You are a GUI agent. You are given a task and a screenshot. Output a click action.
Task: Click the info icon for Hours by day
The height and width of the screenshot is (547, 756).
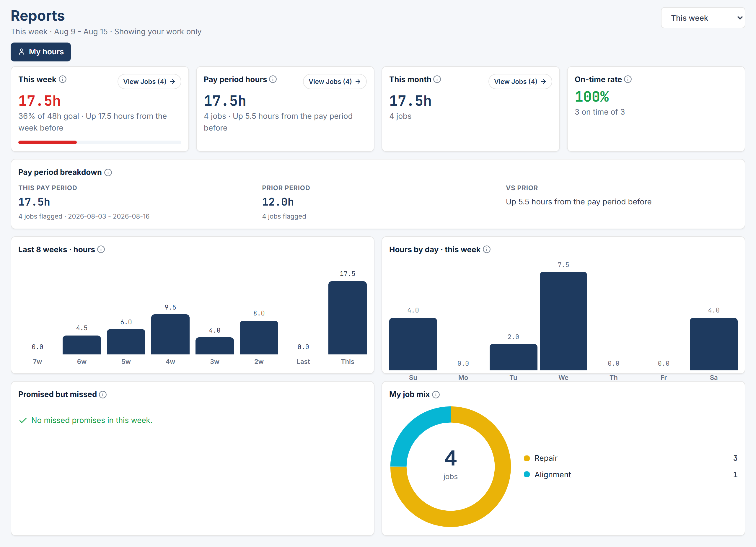(x=487, y=249)
